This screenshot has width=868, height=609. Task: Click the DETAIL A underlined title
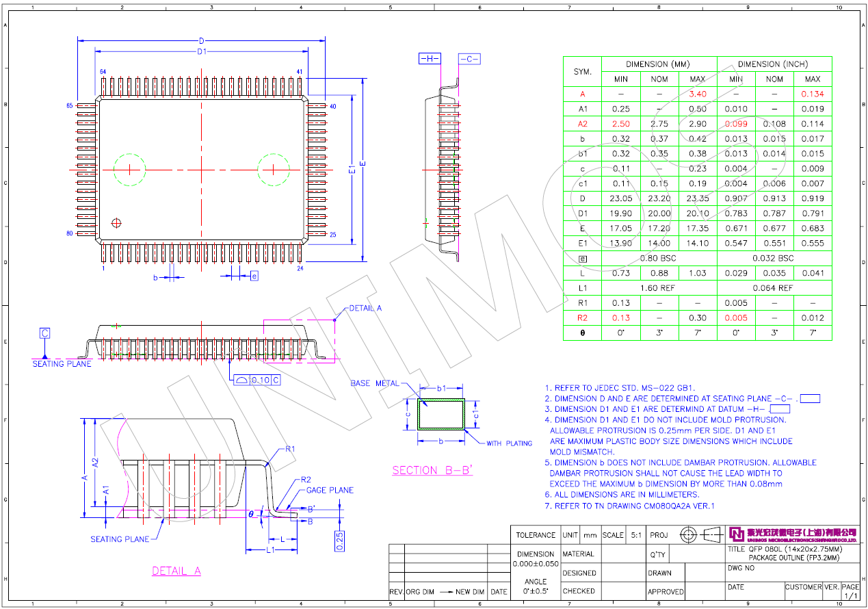(x=176, y=571)
